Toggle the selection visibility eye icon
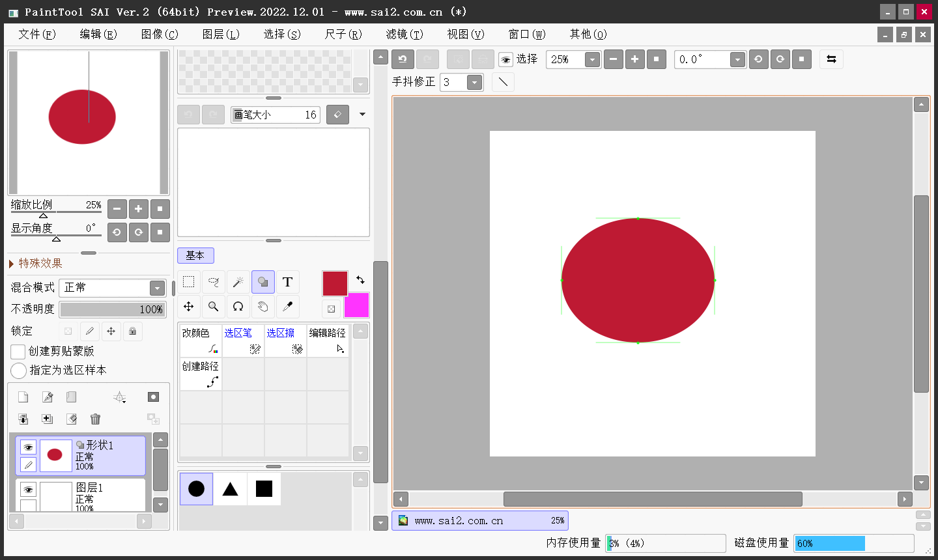Viewport: 938px width, 560px height. [505, 60]
